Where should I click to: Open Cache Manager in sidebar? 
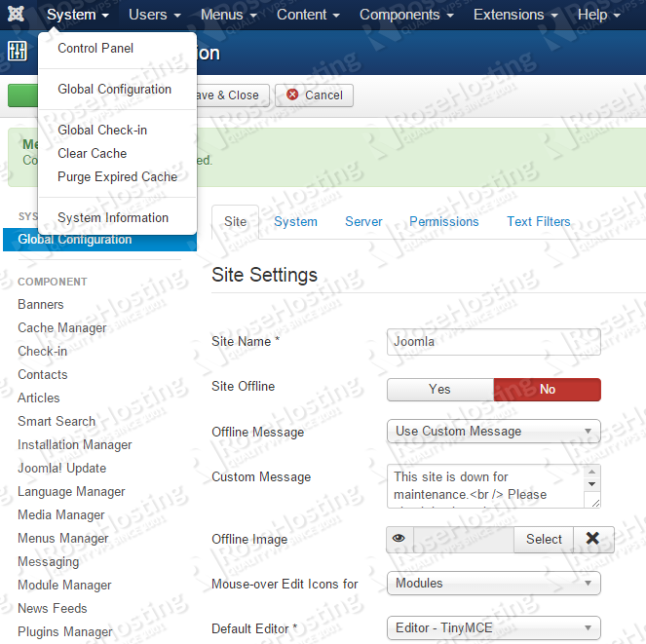click(x=62, y=328)
